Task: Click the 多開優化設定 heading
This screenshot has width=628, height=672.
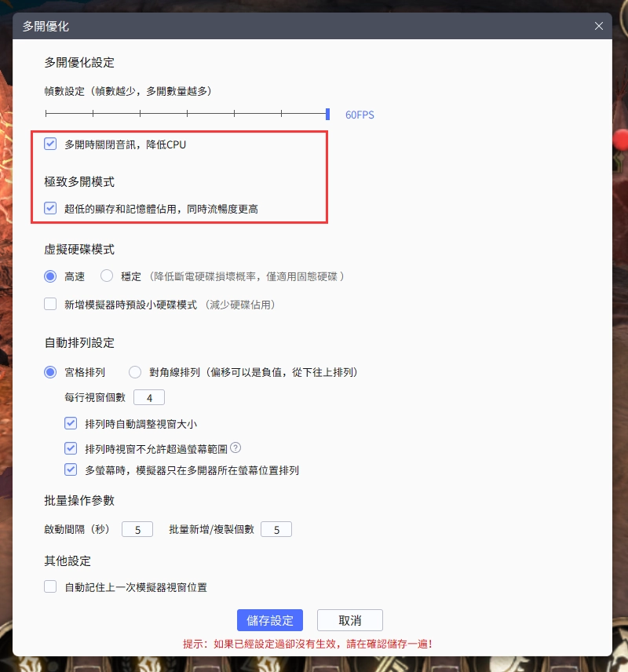Action: [79, 63]
